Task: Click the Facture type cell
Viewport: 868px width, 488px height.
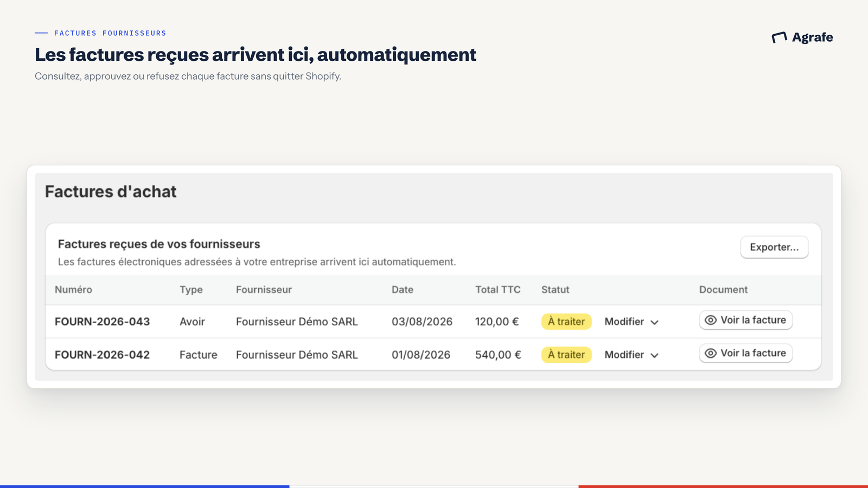Action: (x=199, y=355)
